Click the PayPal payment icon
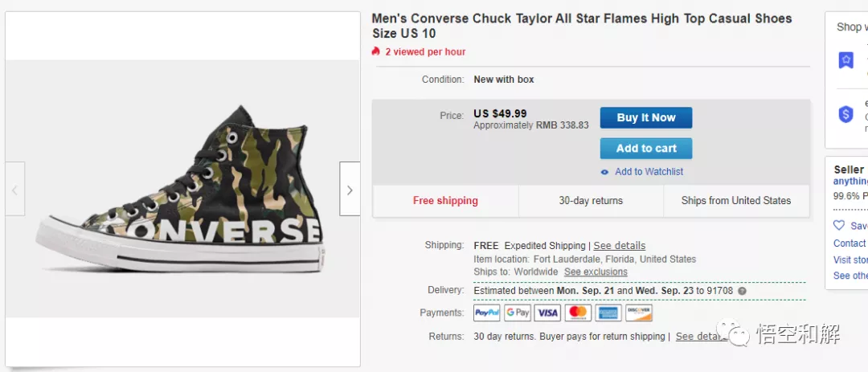The height and width of the screenshot is (372, 868). click(x=487, y=313)
